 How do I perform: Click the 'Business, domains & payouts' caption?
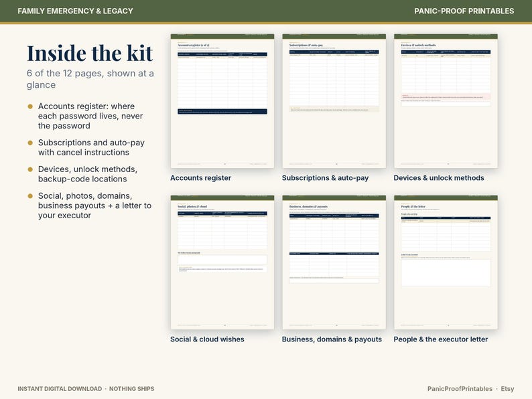click(x=332, y=339)
